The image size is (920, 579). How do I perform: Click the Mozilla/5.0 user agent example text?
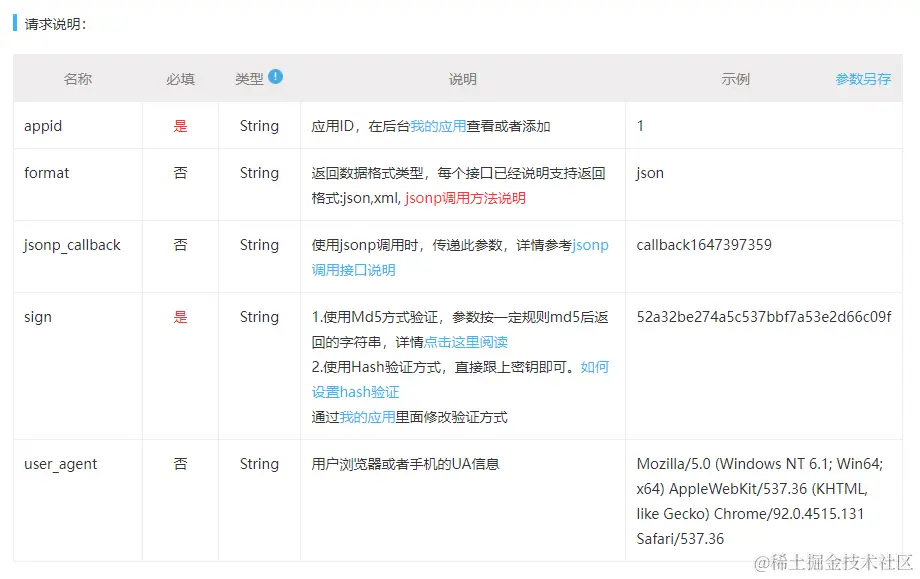[x=760, y=502]
